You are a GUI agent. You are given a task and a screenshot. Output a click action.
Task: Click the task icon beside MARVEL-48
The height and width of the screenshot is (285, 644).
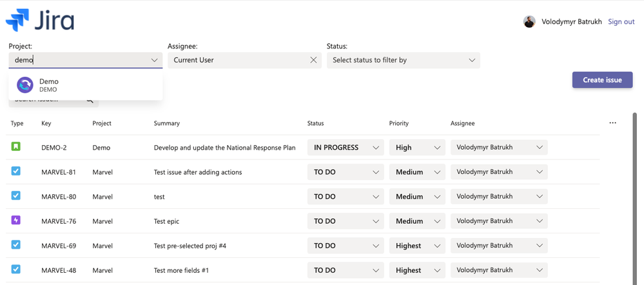click(x=16, y=270)
